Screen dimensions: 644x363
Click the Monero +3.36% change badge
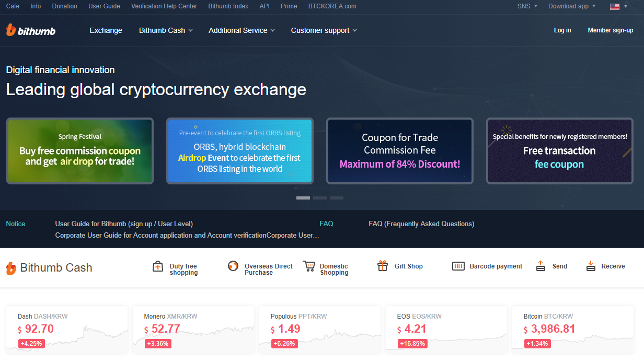(x=158, y=344)
